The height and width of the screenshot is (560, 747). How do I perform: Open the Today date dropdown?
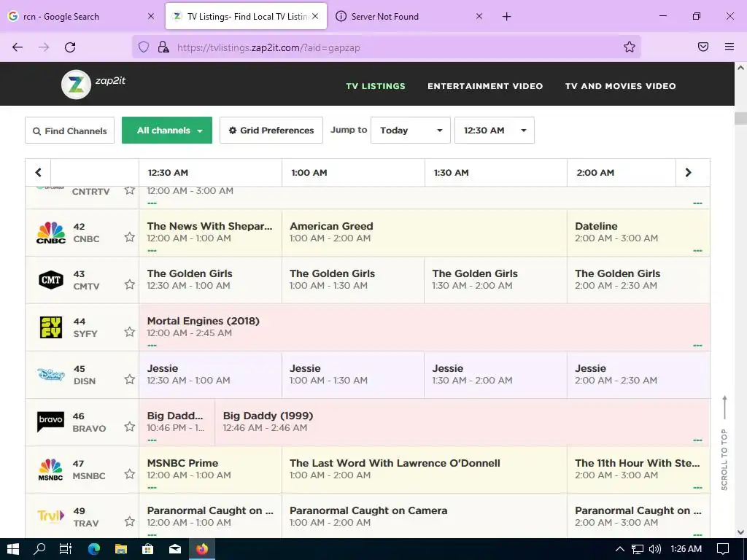click(x=410, y=130)
